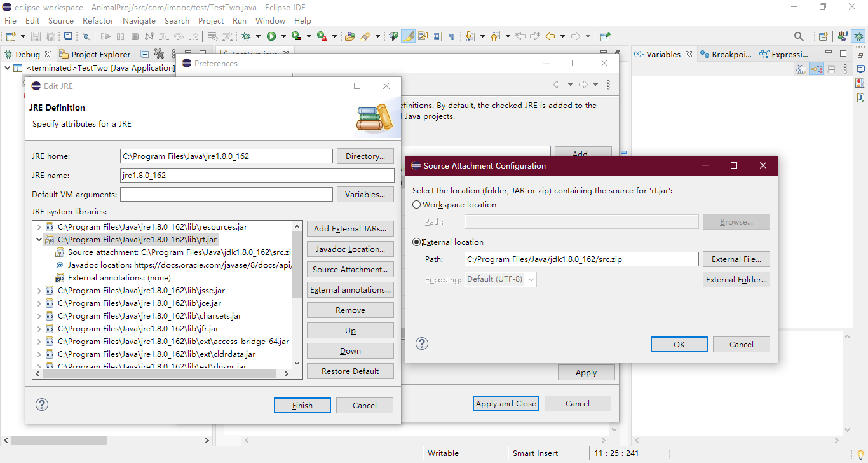This screenshot has width=868, height=463.
Task: Click the magnifier search icon in the toolbar
Action: [799, 36]
